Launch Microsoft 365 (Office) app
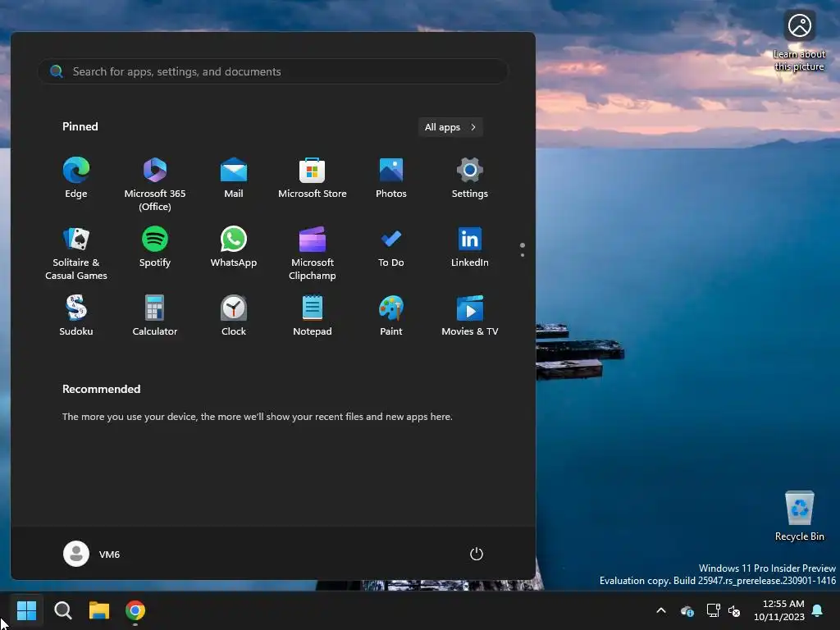840x630 pixels. pos(155,185)
